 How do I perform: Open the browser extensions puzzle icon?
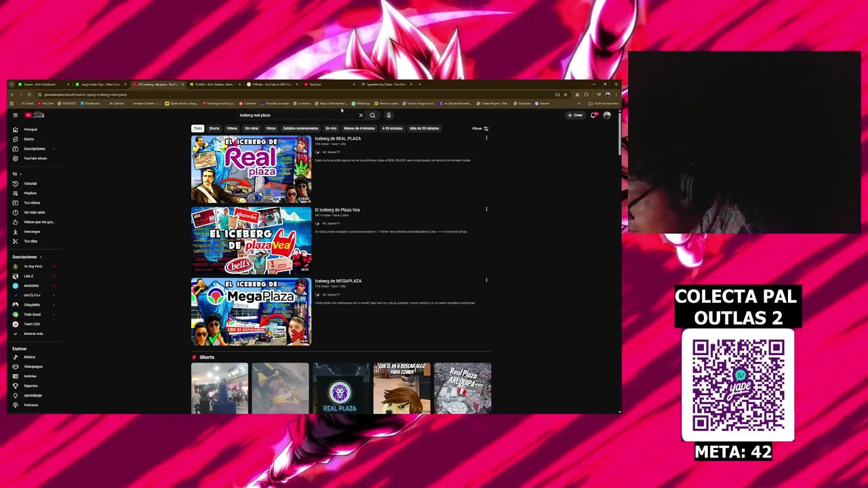point(586,94)
